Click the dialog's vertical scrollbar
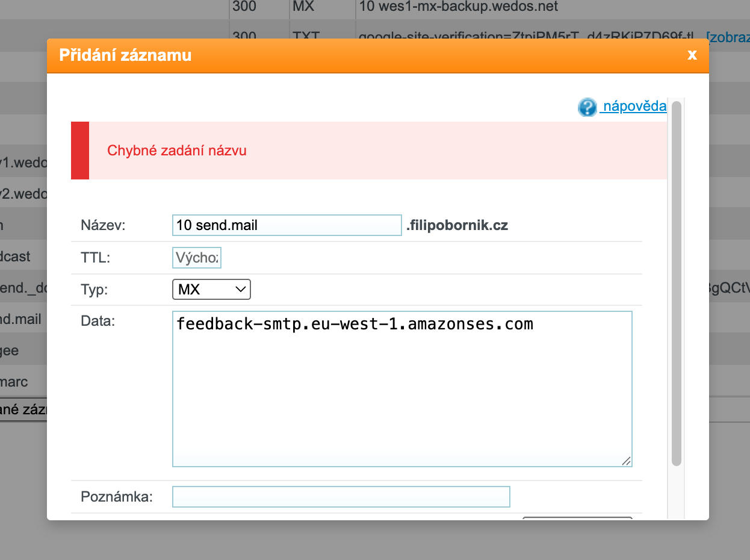750x560 pixels. click(x=676, y=283)
